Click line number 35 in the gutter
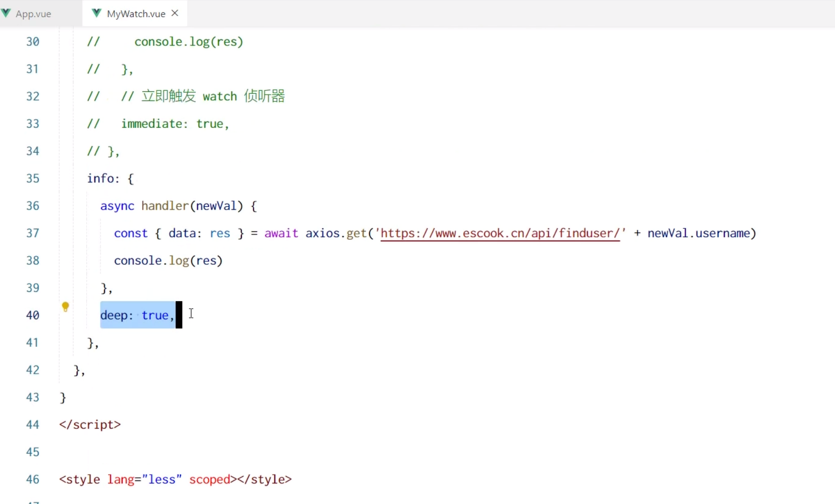Viewport: 835px width, 504px height. coord(33,179)
